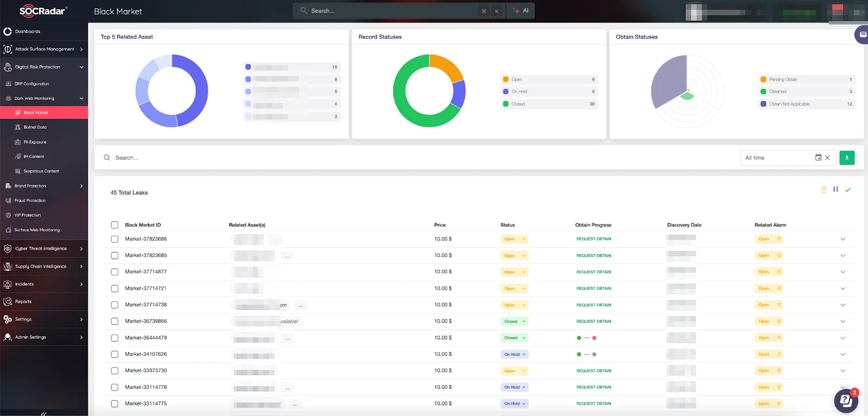Click the Botnet Data icon
Image resolution: width=868 pixels, height=416 pixels.
(18, 127)
